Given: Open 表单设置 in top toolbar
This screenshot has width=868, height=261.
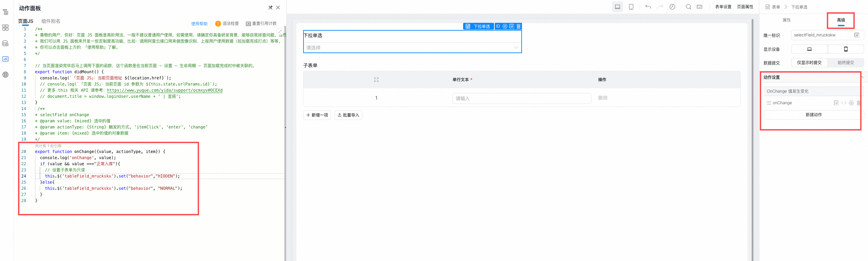Looking at the screenshot, I should click(723, 7).
